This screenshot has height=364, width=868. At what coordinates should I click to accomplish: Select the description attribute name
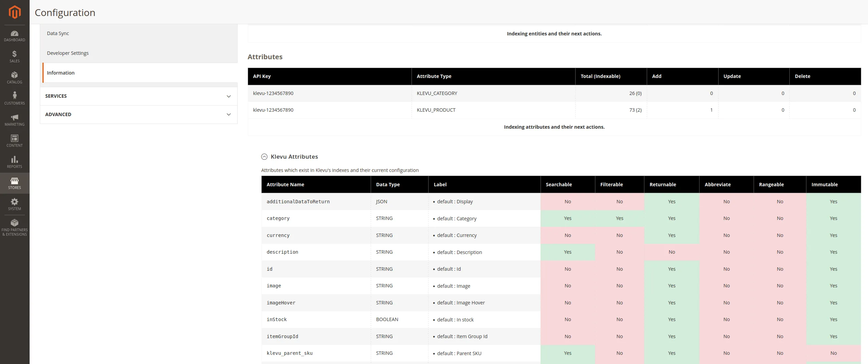coord(282,252)
